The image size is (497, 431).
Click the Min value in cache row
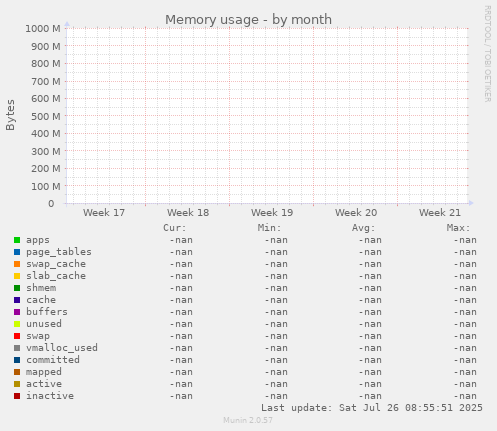tap(276, 300)
